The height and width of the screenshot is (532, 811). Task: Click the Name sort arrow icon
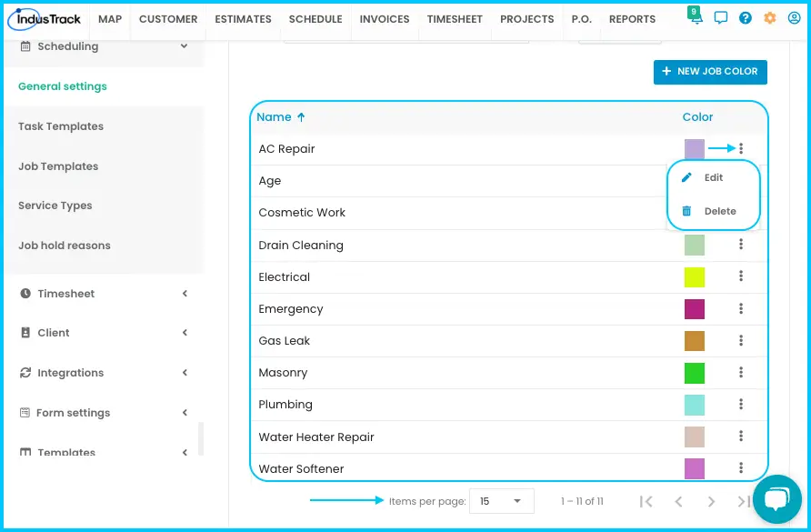pyautogui.click(x=301, y=117)
